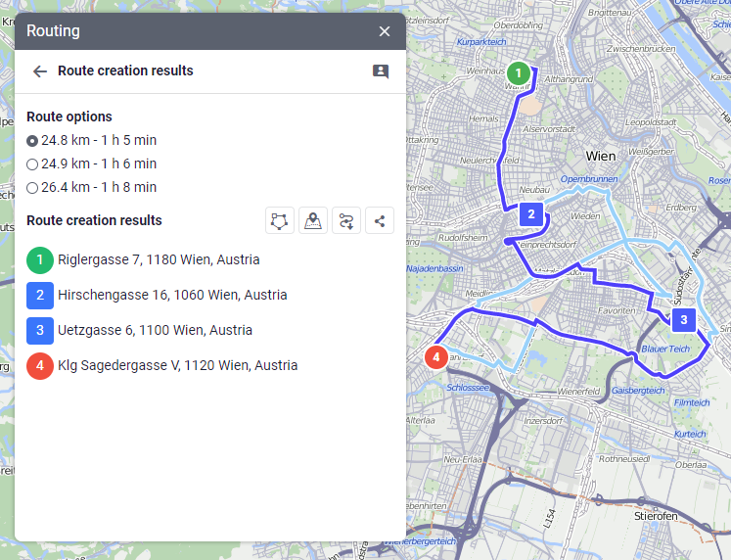
Task: Click green waypoint 1 icon in results list
Action: tap(40, 260)
